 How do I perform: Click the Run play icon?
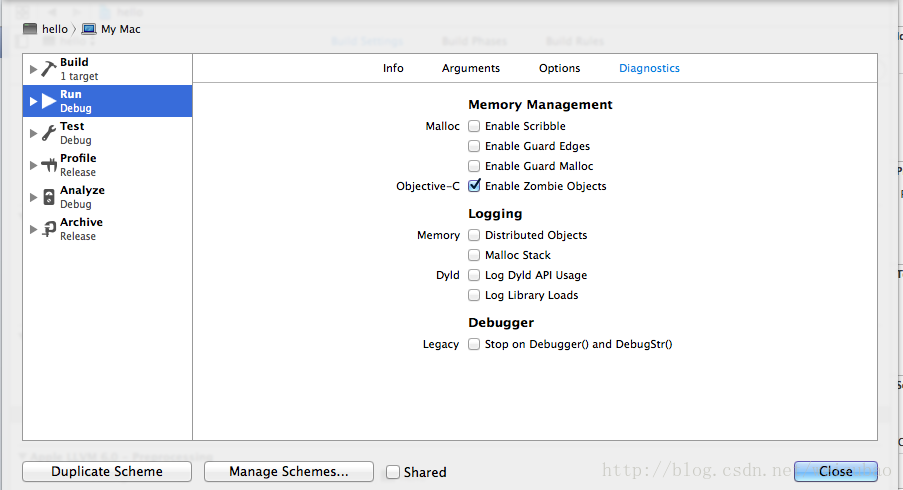click(49, 101)
